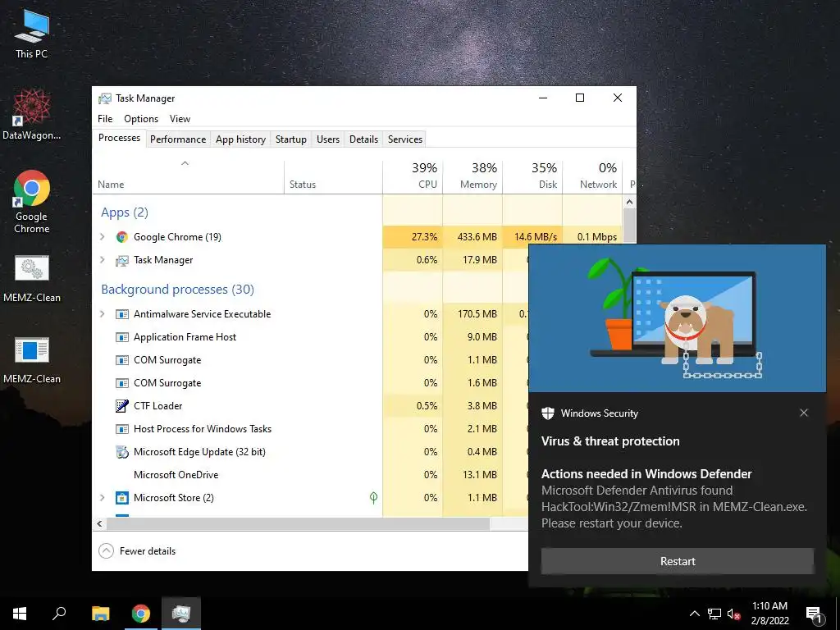Switch to the Performance tab
Viewport: 840px width, 630px height.
[x=178, y=139]
